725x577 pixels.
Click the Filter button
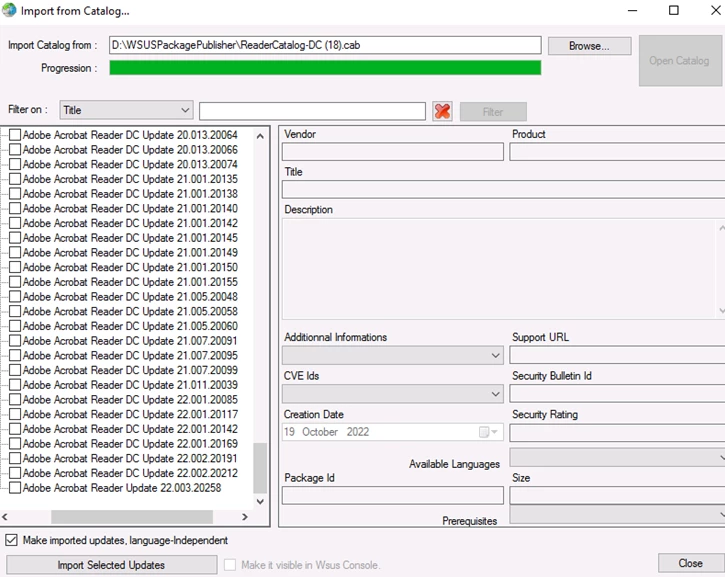tap(493, 112)
